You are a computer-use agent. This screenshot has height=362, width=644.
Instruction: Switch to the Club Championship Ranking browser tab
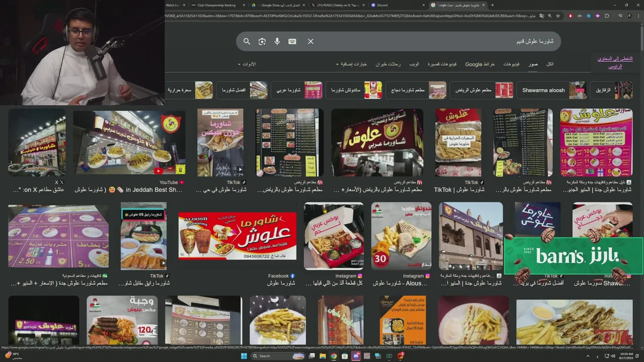[x=216, y=5]
